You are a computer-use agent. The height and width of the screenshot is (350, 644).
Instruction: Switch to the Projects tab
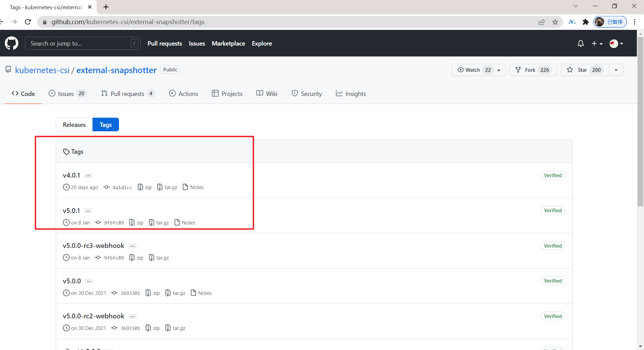tap(227, 94)
